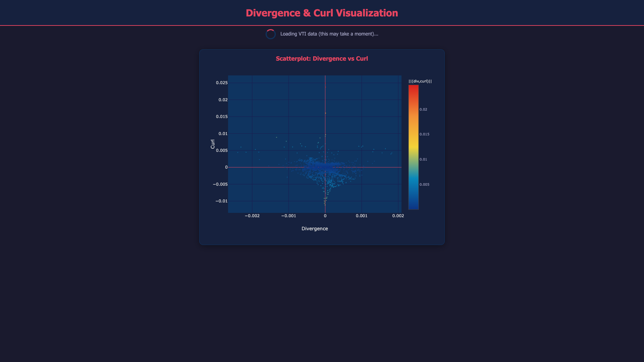Click the loading spinner icon

click(271, 34)
